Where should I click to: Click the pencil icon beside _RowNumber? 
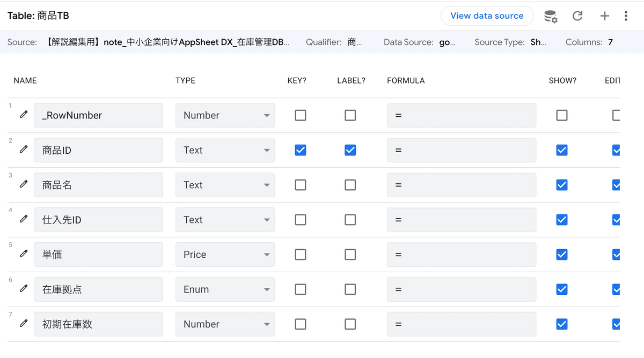click(x=24, y=115)
